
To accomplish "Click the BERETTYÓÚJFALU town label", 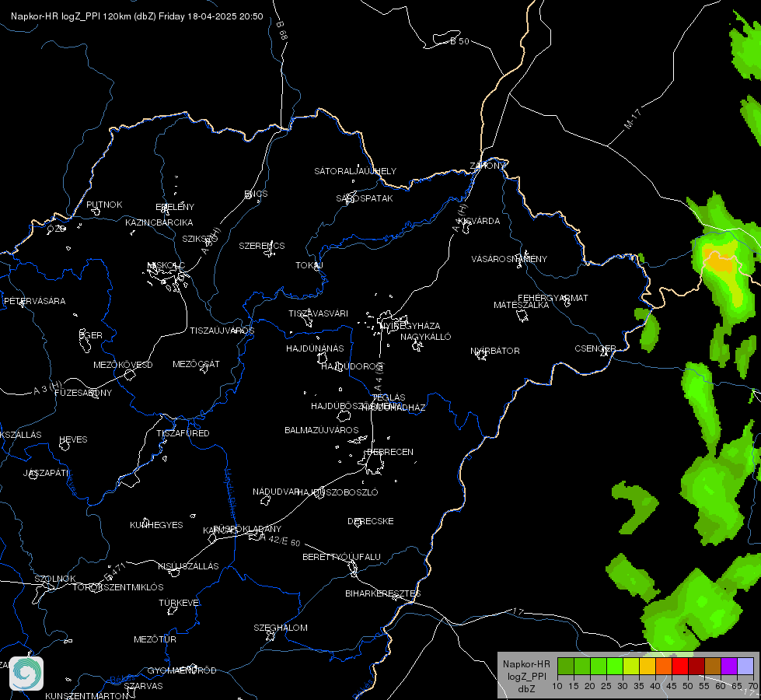I will pos(341,557).
